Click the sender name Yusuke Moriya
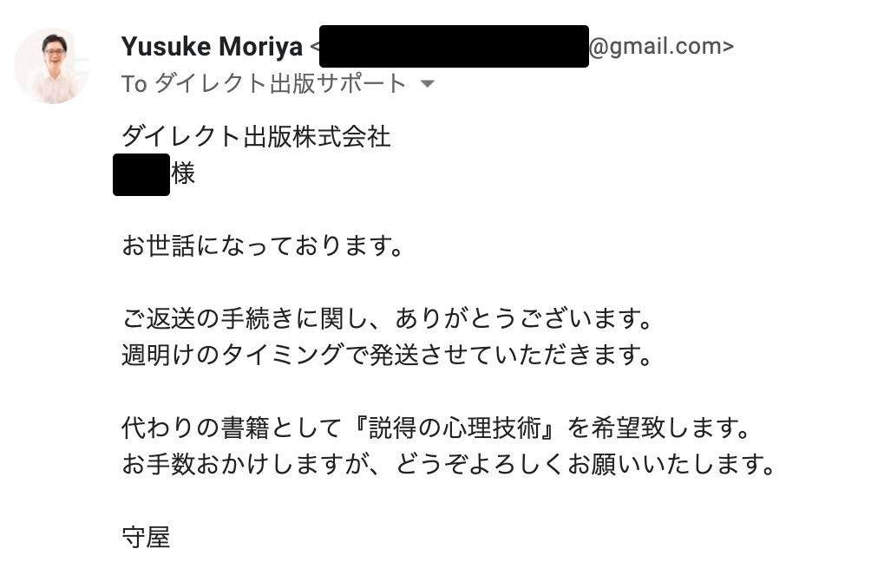Screen dimensions: 871x588 pyautogui.click(x=213, y=47)
